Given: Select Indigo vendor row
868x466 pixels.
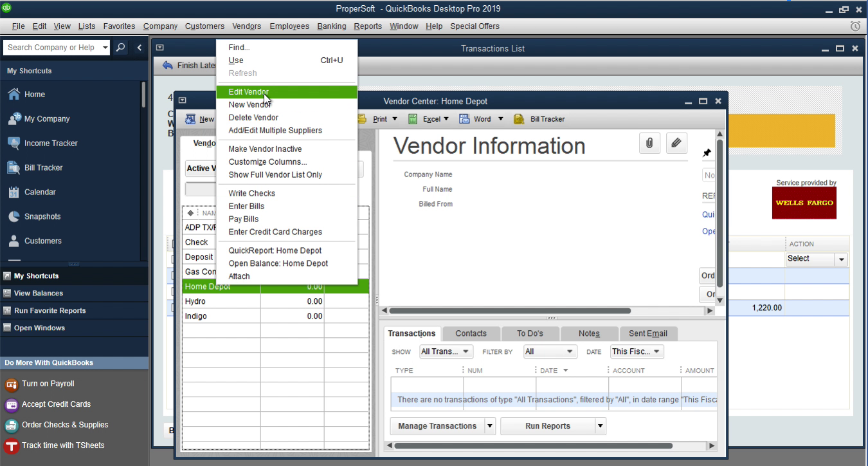Looking at the screenshot, I should [x=276, y=316].
